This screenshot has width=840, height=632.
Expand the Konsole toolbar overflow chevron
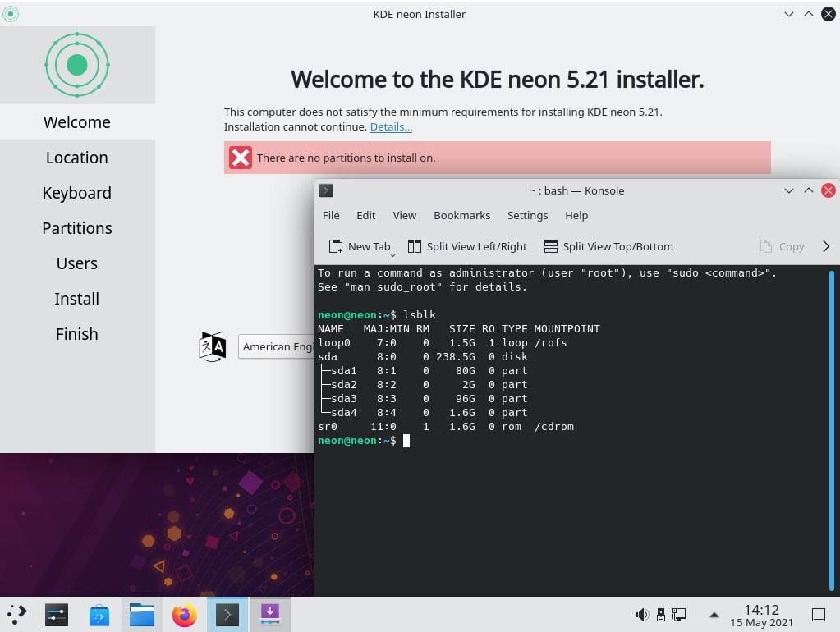[x=825, y=246]
